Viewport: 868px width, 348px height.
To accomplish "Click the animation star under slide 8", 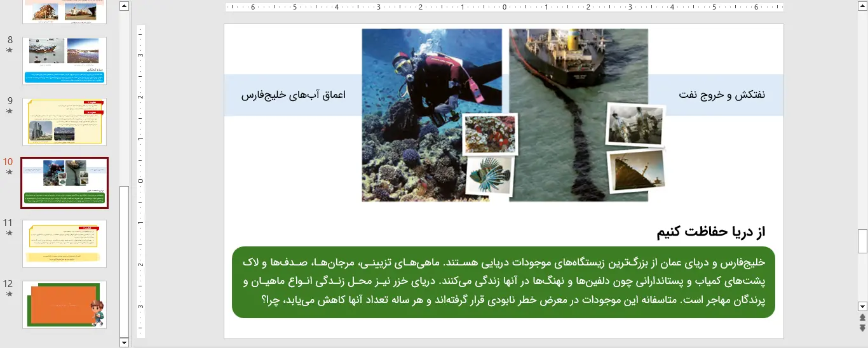I will tap(9, 50).
